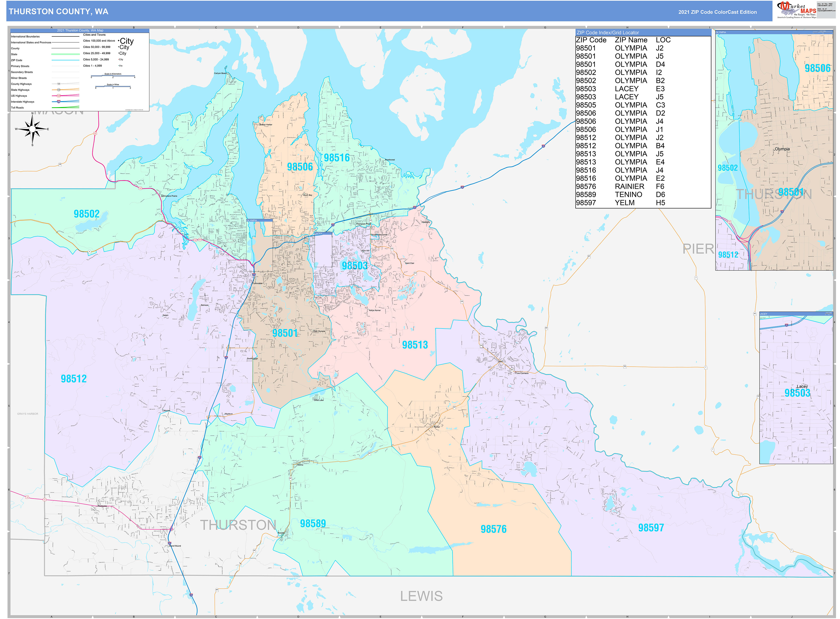Select the 98589 ZIP label
This screenshot has width=840, height=619.
tap(313, 524)
